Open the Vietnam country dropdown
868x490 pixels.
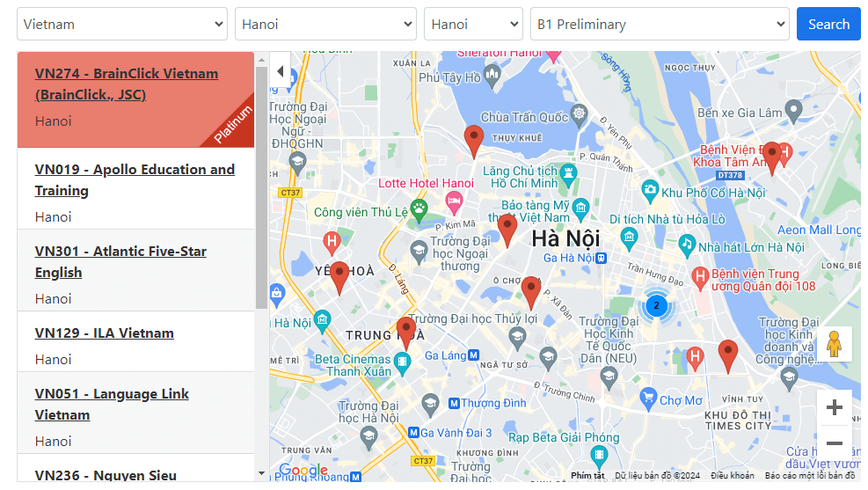pyautogui.click(x=122, y=25)
